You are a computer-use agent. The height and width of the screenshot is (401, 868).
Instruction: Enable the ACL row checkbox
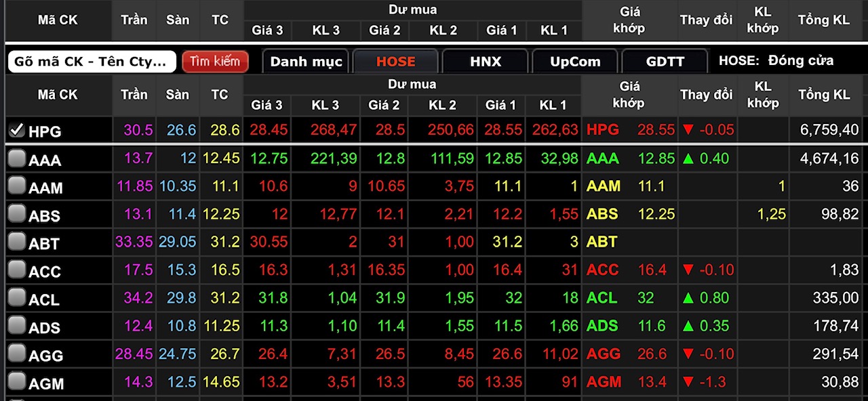(17, 298)
